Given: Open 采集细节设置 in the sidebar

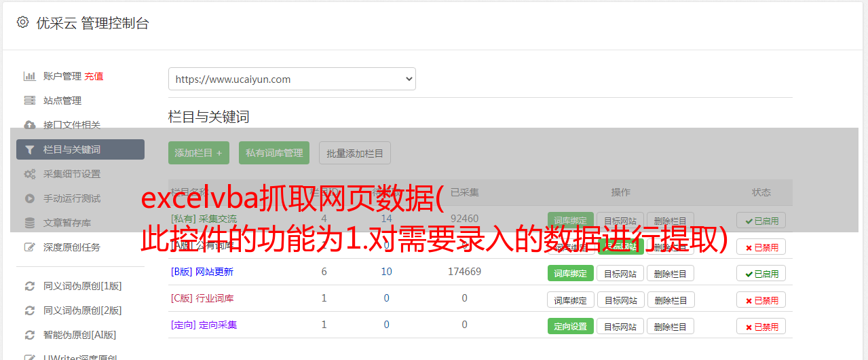Looking at the screenshot, I should (x=72, y=174).
